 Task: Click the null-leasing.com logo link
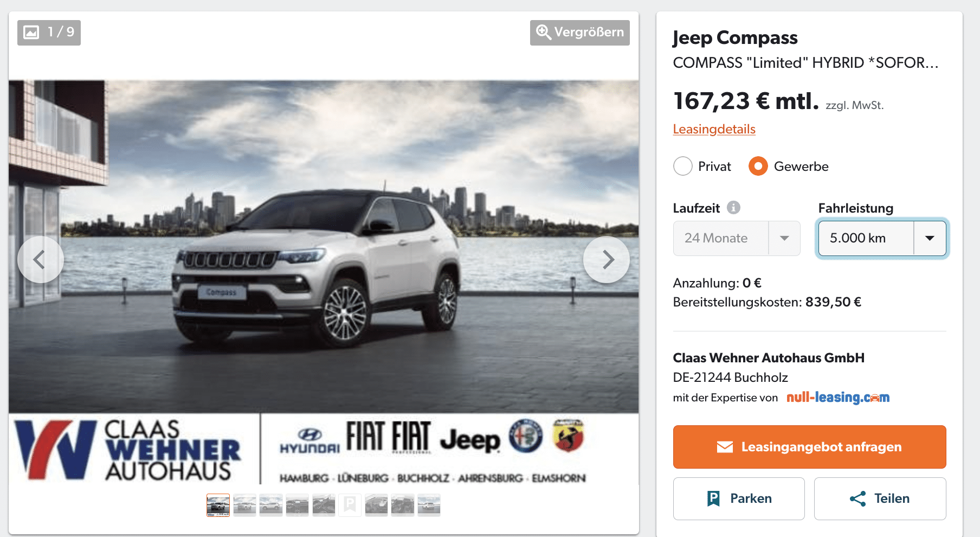tap(838, 398)
